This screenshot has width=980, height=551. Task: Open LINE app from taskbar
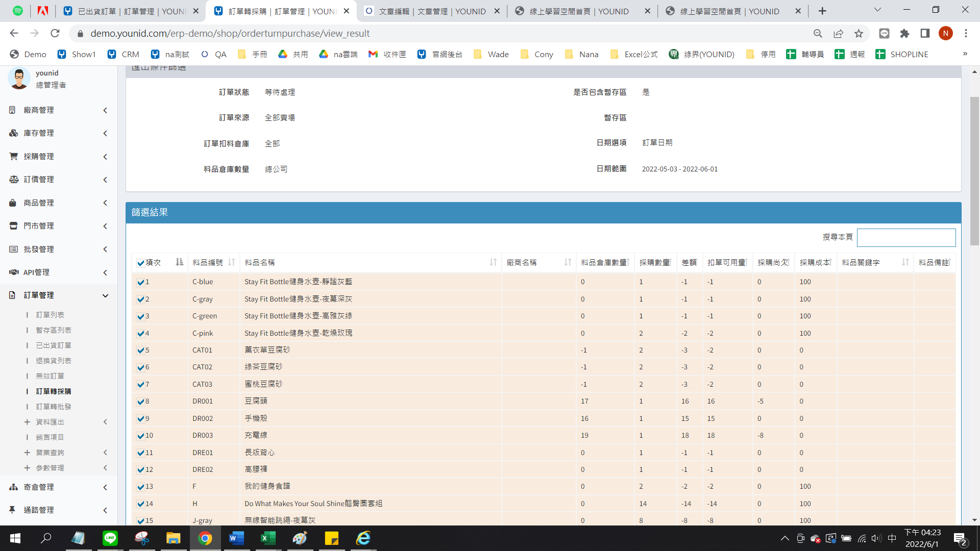[x=110, y=538]
